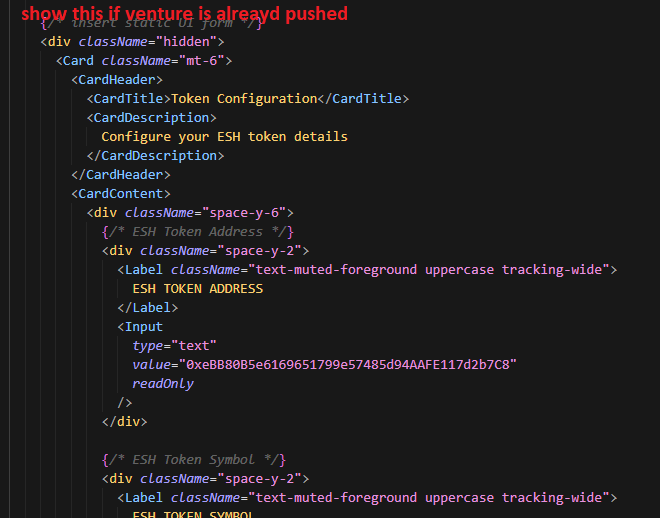Click the text Configure your ESH token details
This screenshot has height=518, width=660.
[224, 137]
